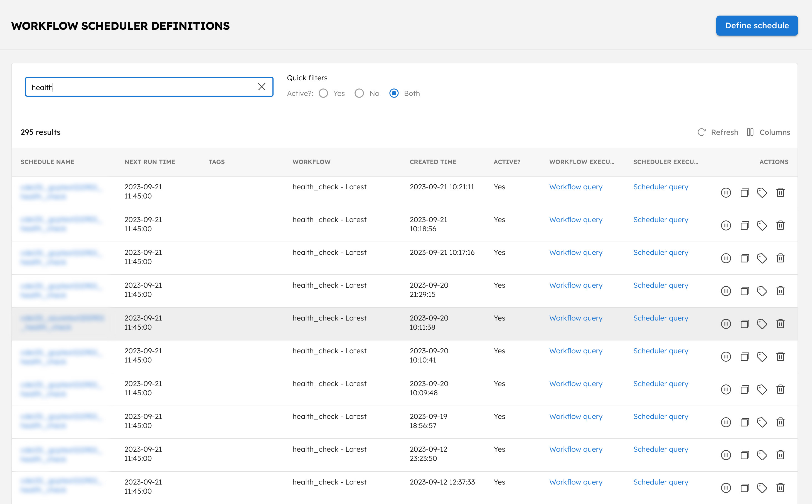
Task: Delete the schedule created 2023-09-12 12:37:33
Action: [781, 488]
